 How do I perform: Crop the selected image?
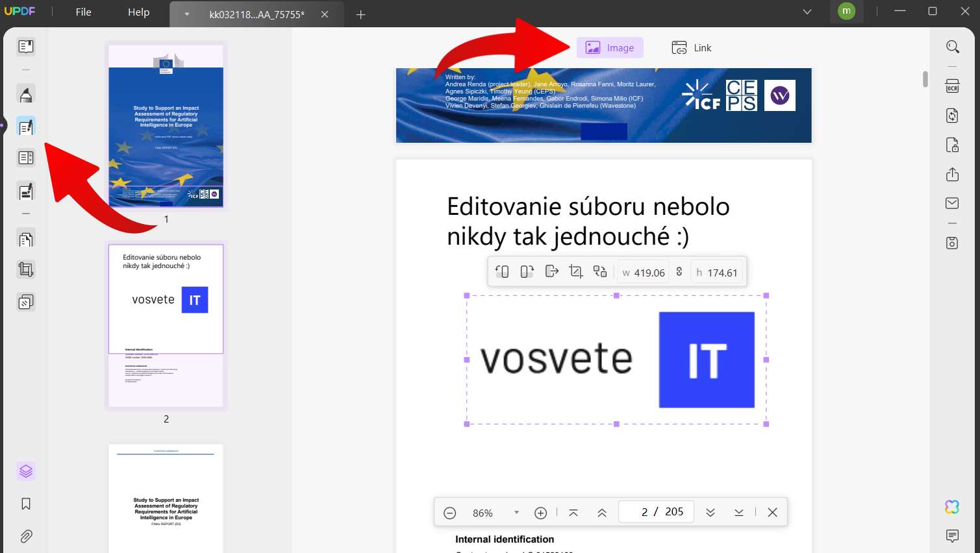576,271
